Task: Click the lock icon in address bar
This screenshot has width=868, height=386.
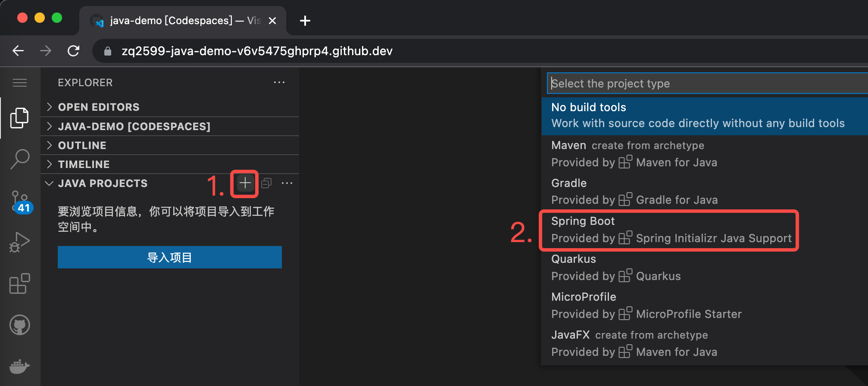Action: coord(108,51)
